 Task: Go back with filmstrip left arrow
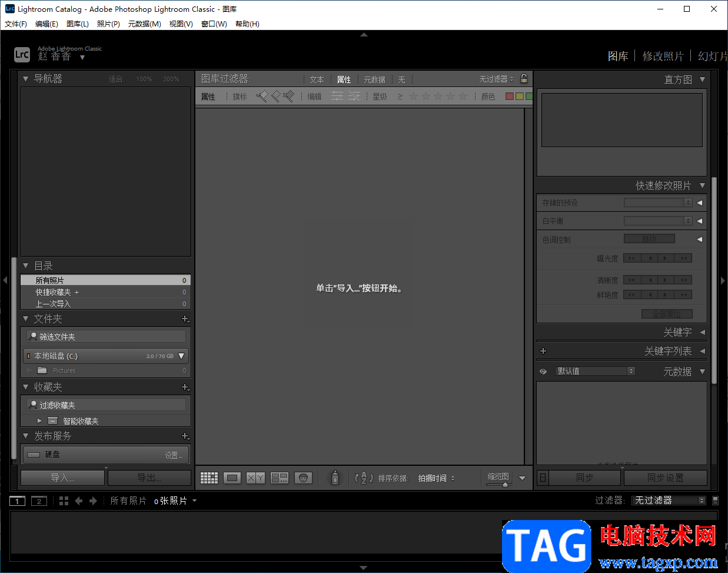click(x=78, y=501)
